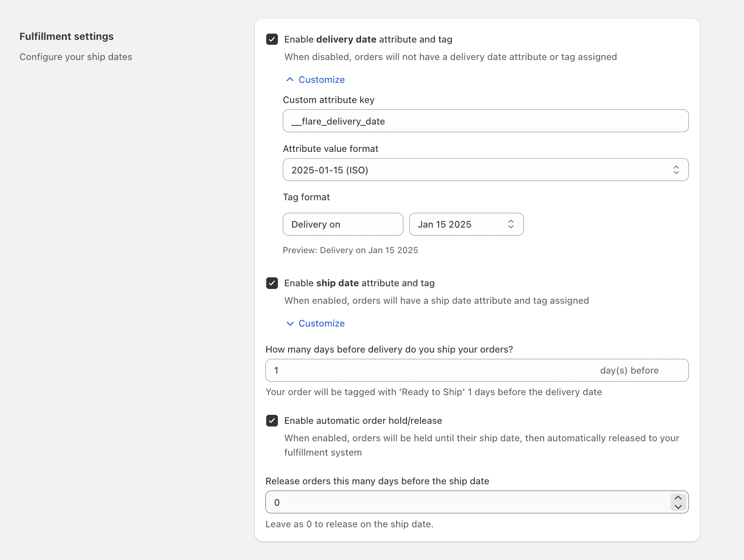Screen dimensions: 744x560
Task: Increase release days with the up stepper arrow
Action: point(678,498)
